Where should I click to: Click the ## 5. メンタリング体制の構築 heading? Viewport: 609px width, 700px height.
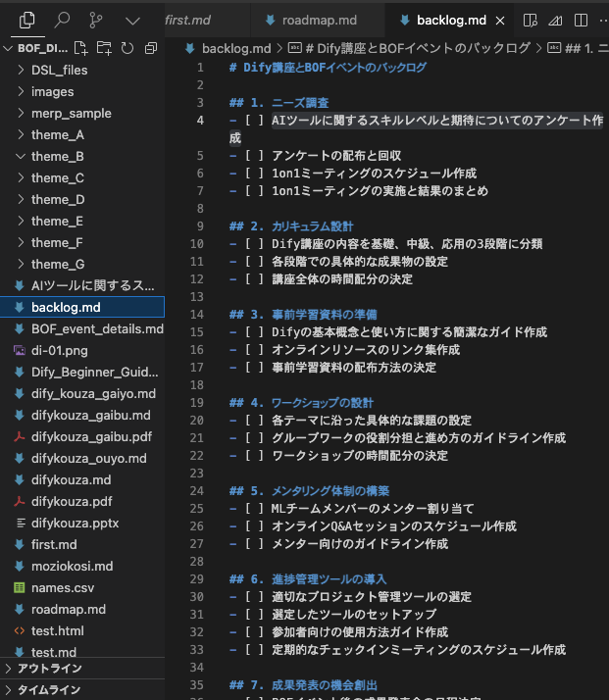(x=310, y=491)
